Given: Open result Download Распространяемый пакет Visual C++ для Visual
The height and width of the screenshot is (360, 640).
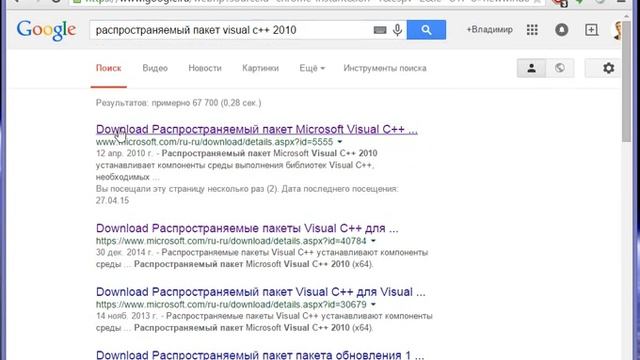Looking at the screenshot, I should 260,292.
